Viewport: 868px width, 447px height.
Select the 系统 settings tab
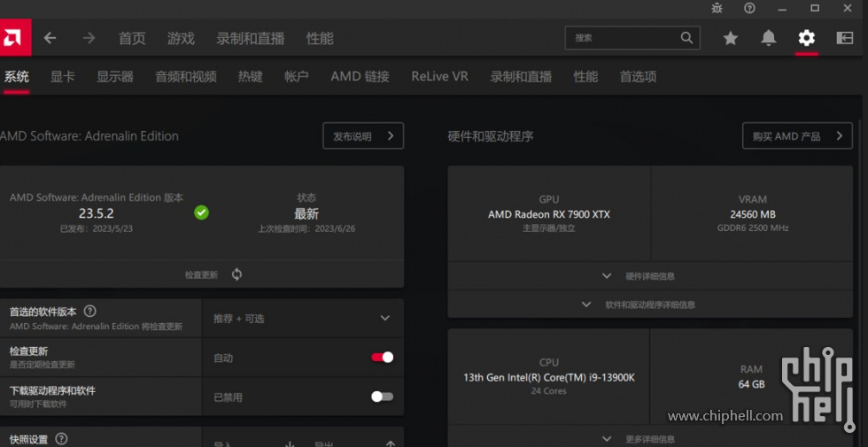click(17, 76)
